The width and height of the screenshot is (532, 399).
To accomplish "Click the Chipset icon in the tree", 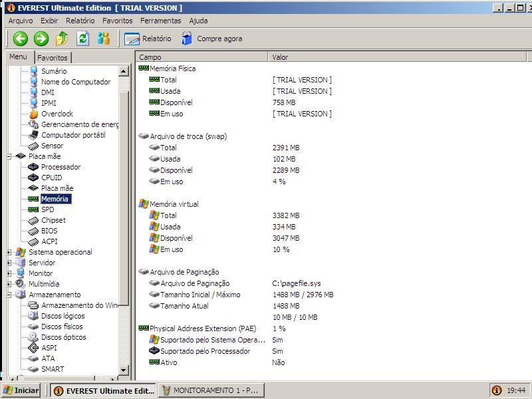I will pyautogui.click(x=33, y=221).
